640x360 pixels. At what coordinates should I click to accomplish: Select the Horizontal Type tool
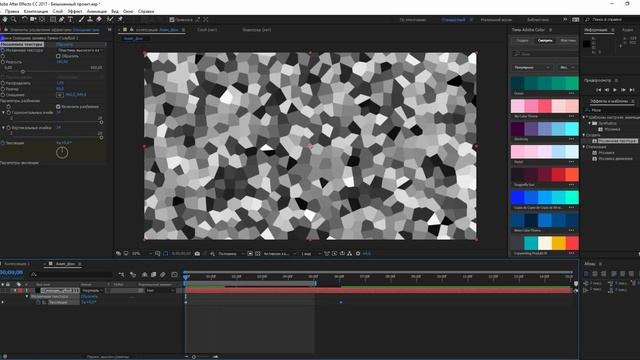[70, 19]
